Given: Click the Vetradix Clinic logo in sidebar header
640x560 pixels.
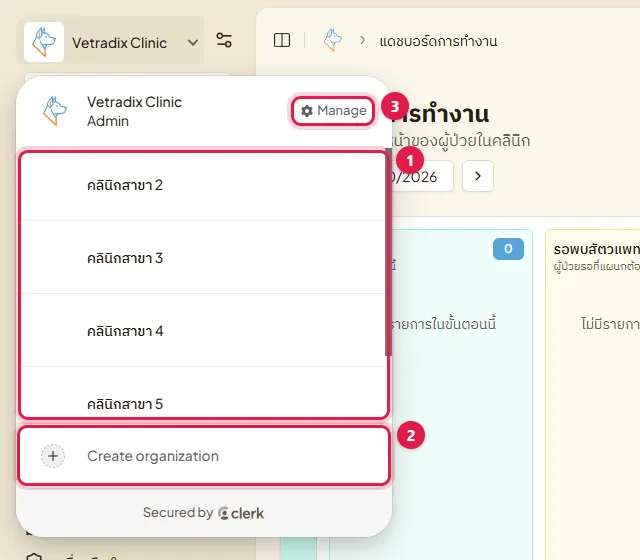Looking at the screenshot, I should pos(44,42).
